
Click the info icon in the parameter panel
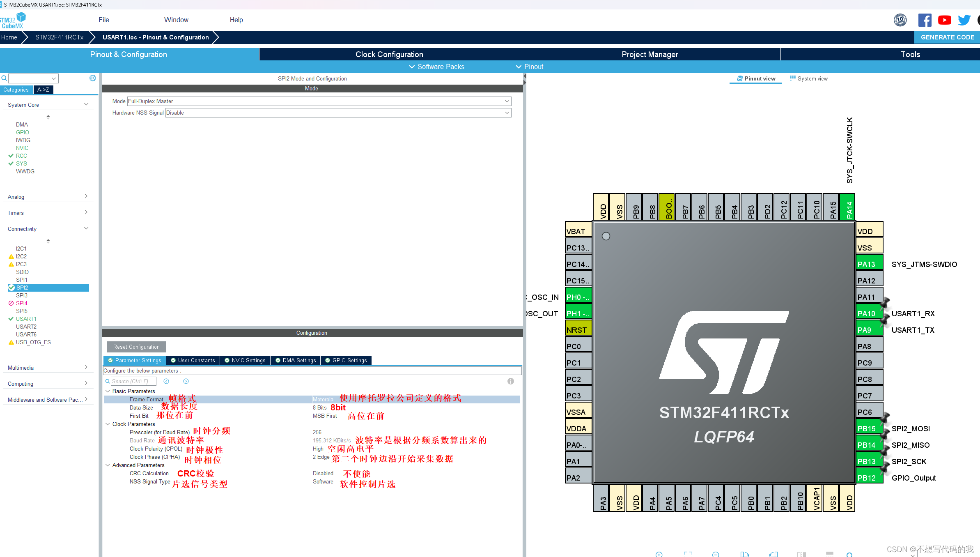click(511, 381)
